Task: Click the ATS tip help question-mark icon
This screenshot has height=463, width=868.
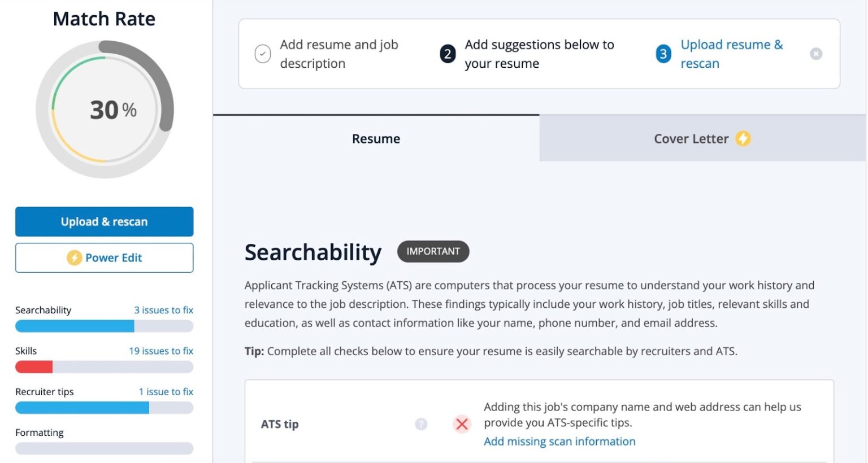Action: (x=421, y=424)
